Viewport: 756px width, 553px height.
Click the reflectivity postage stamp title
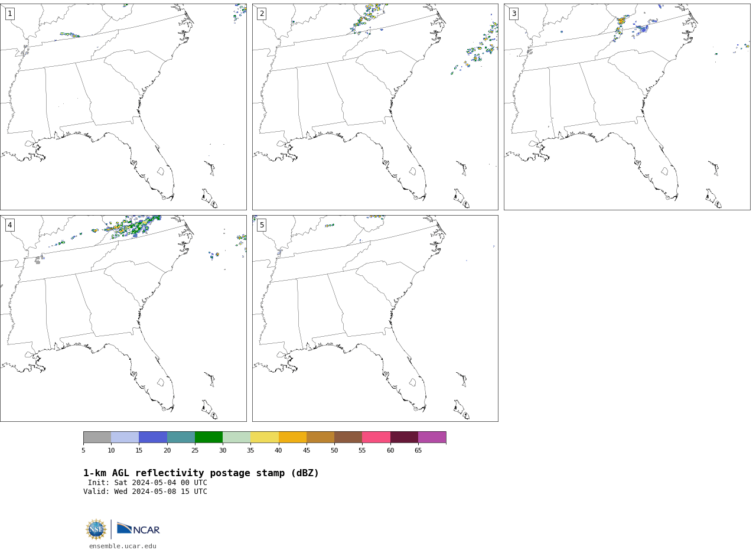click(201, 473)
